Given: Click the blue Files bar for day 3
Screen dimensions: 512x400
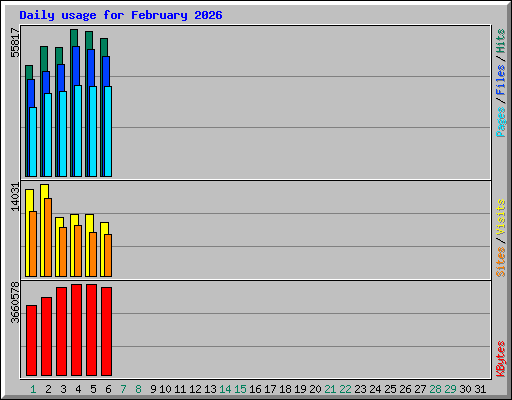Looking at the screenshot, I should [61, 78].
